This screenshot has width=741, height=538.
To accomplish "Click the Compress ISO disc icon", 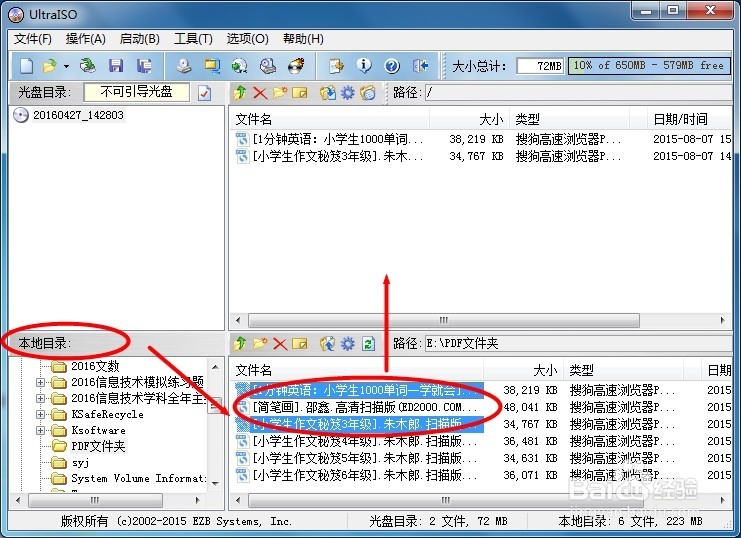I will pos(240,66).
